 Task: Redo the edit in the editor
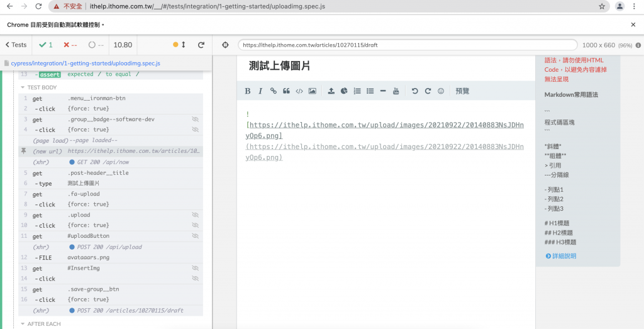428,91
